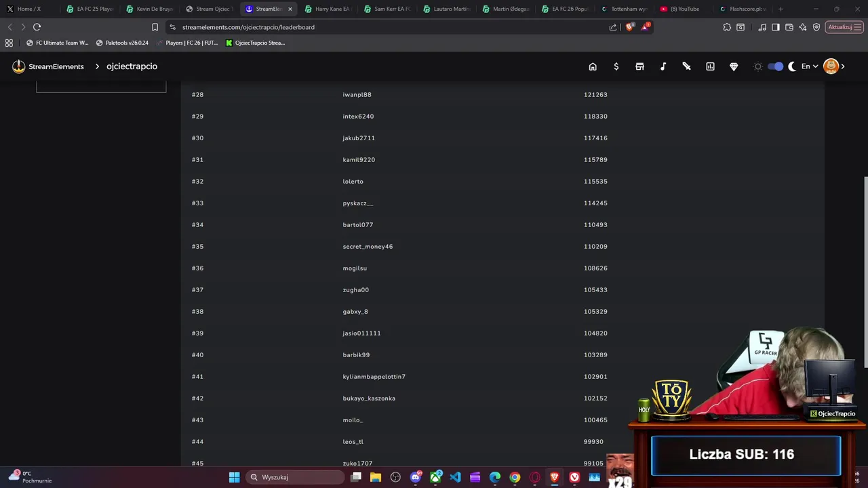Screen dimensions: 868x488
Task: Open Visual Studio Code from taskbar
Action: [x=455, y=477]
